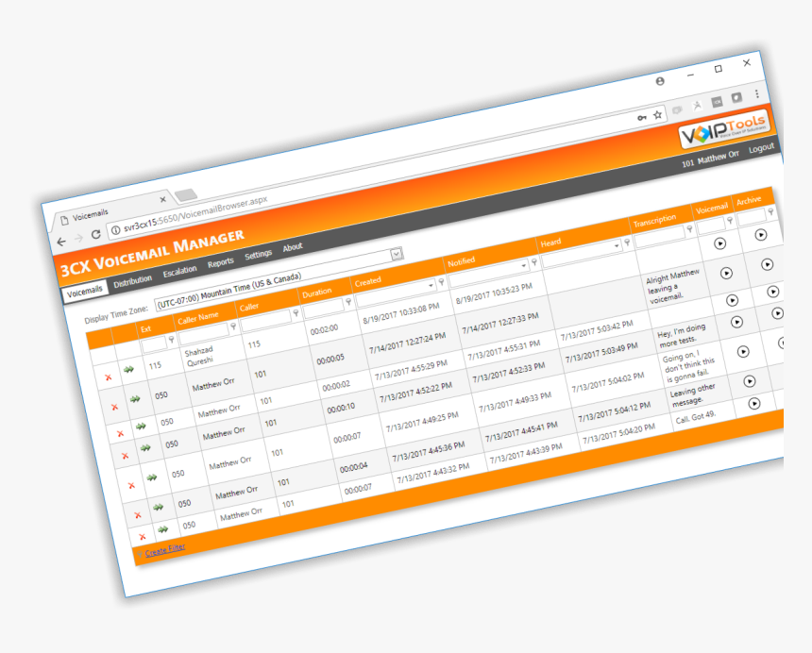Play archive audio for 00:00:02 duration row
Image resolution: width=812 pixels, height=653 pixels.
point(772,292)
